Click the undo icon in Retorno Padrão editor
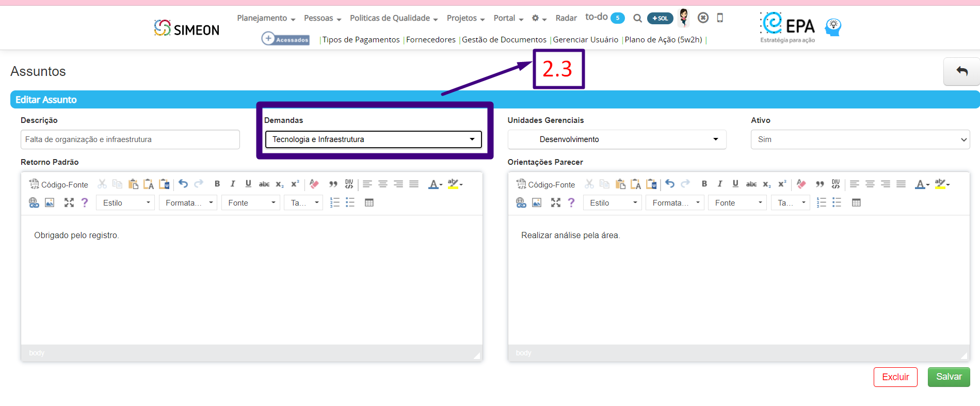 pyautogui.click(x=183, y=184)
